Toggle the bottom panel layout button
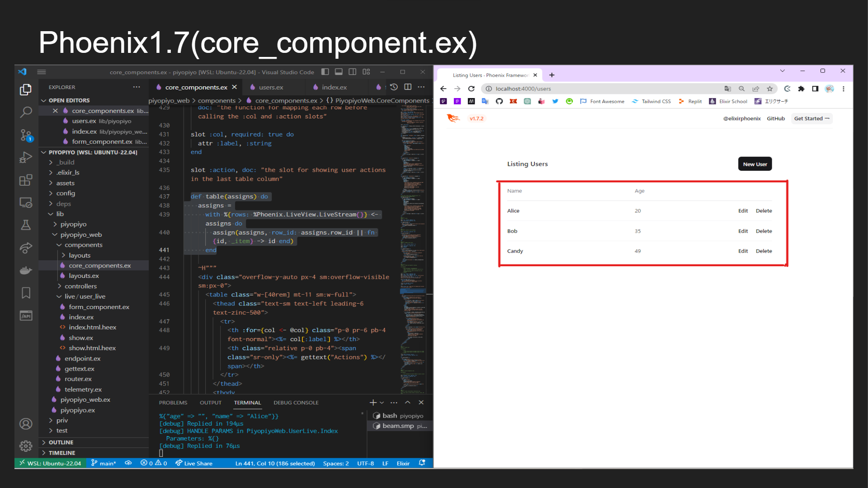 pyautogui.click(x=339, y=72)
